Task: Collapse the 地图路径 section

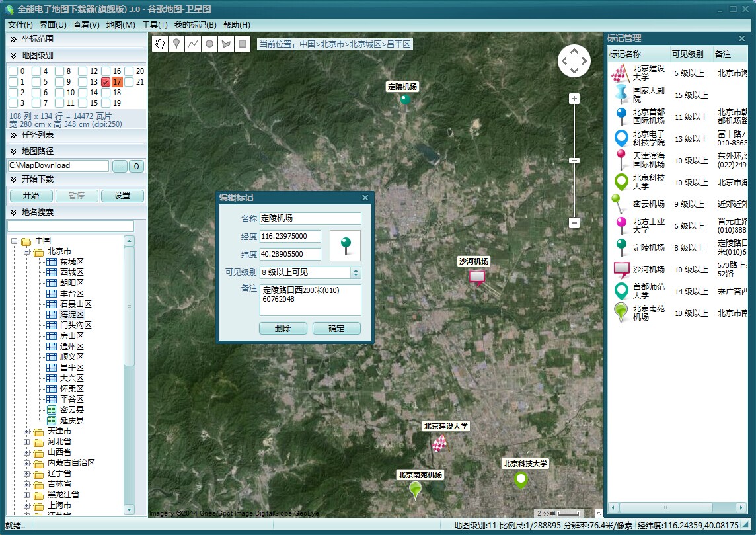Action: tap(13, 151)
